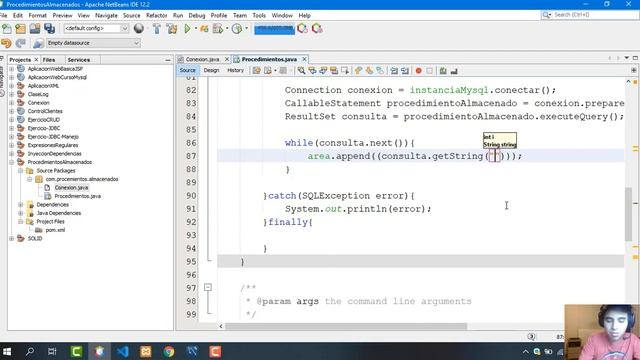
Task: Click the Toggle Bookmark icon in editor toolbar
Action: coord(380,71)
